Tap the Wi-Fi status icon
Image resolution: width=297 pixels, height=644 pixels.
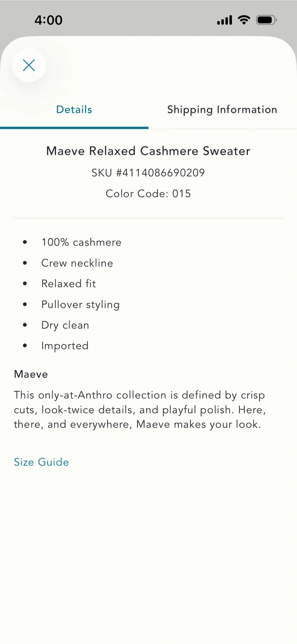244,20
